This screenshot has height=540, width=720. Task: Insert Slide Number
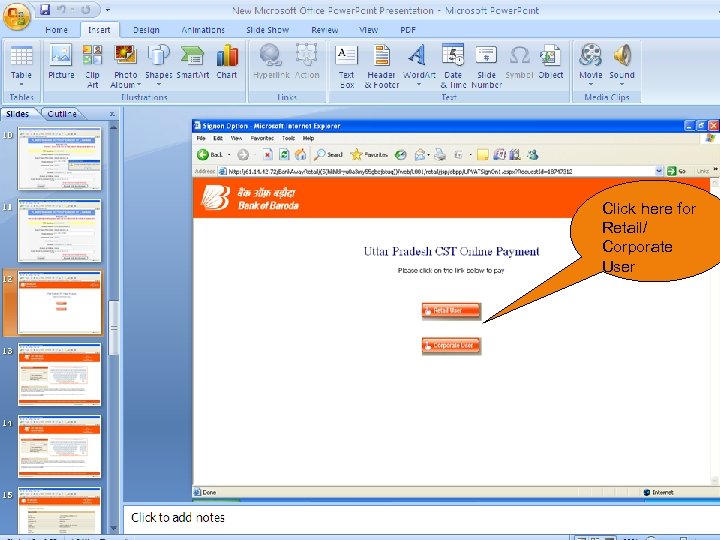[486, 66]
